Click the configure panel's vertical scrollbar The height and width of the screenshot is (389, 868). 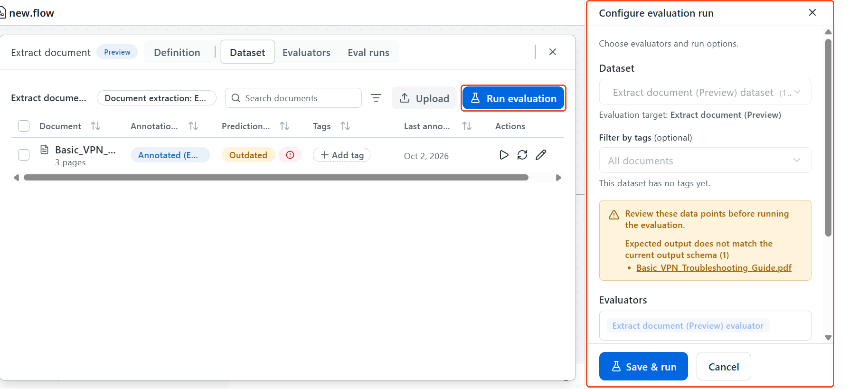828,138
